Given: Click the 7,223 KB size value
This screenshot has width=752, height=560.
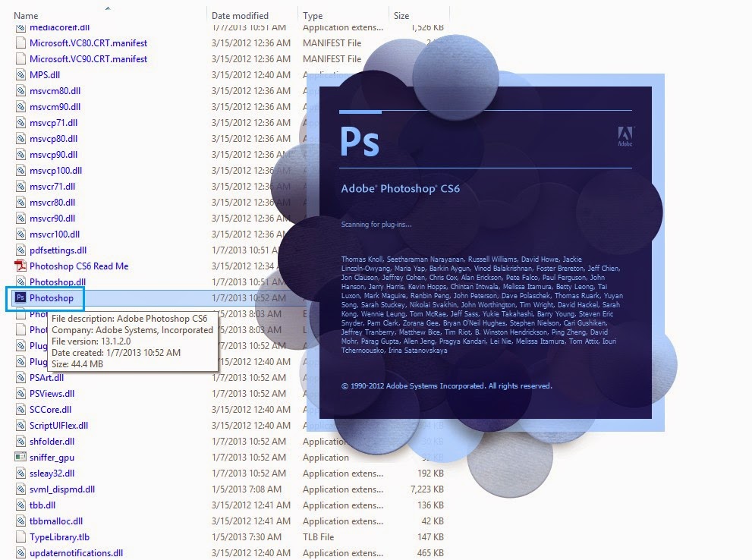Looking at the screenshot, I should point(426,489).
